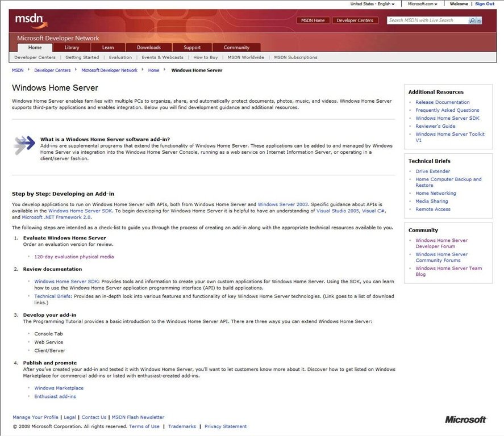The height and width of the screenshot is (436, 504).
Task: Open Windows Home Server Team Blog
Action: pyautogui.click(x=448, y=271)
